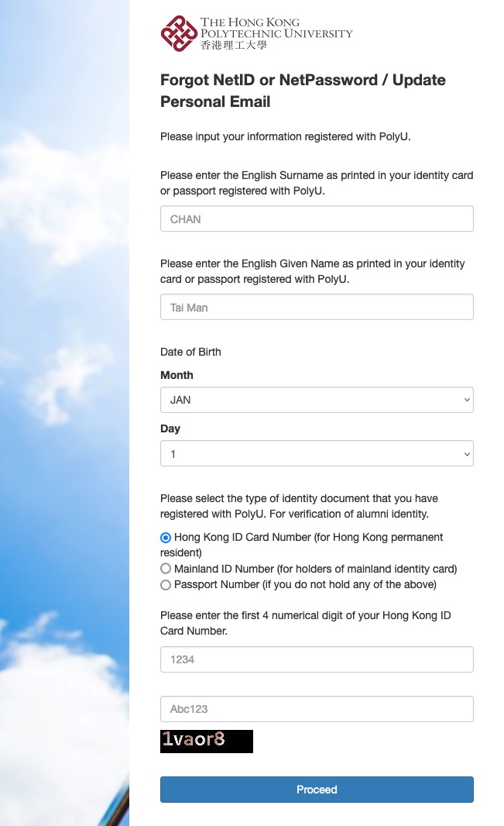
Task: Click the ID digits field with 1234 placeholder
Action: click(x=317, y=659)
